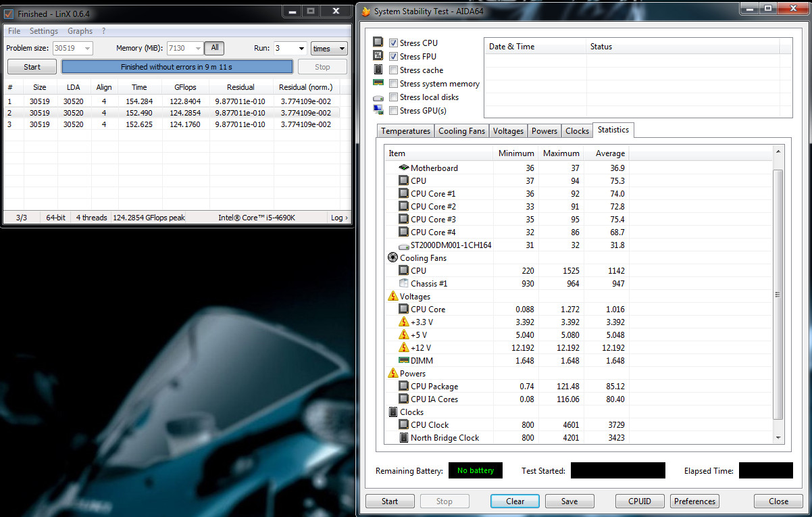
Task: Click the Date & Time column header
Action: [x=535, y=47]
